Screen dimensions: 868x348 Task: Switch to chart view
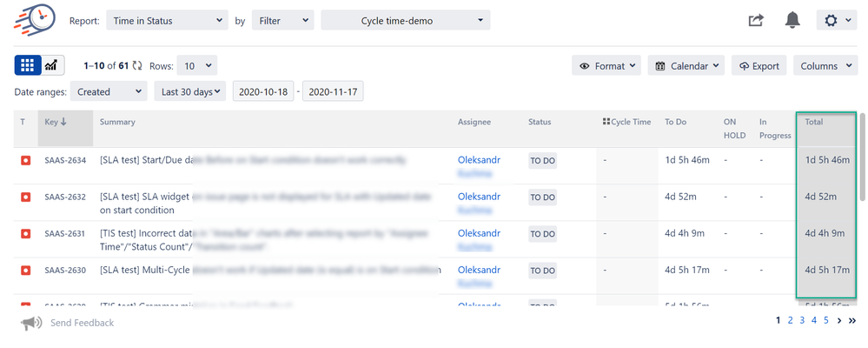[52, 65]
